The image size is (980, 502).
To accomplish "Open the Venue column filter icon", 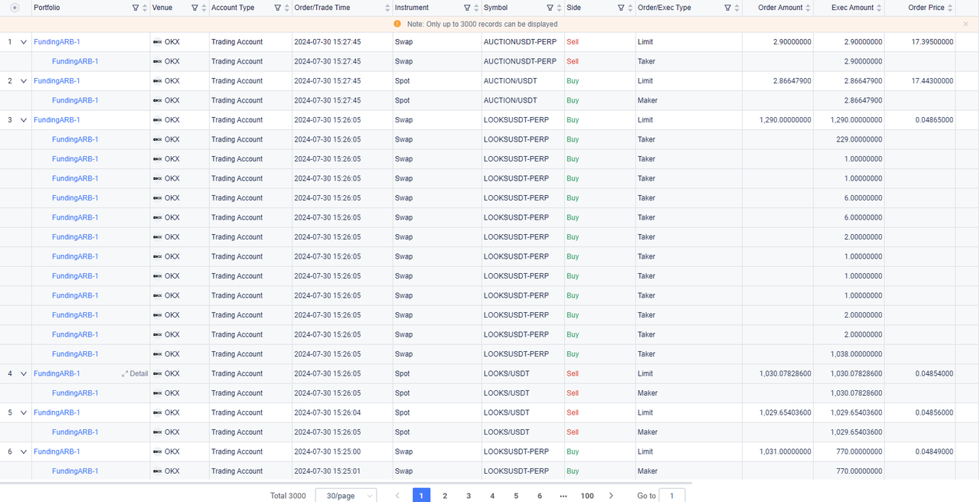I will click(x=194, y=8).
